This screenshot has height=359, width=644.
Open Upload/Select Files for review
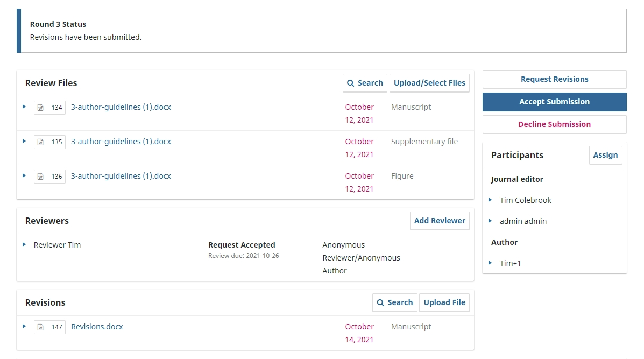coord(429,83)
